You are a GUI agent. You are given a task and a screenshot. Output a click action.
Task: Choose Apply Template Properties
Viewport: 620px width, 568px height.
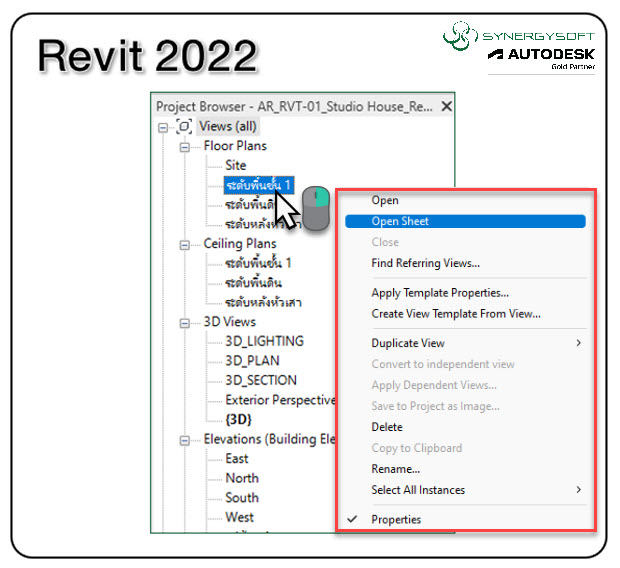pos(440,293)
